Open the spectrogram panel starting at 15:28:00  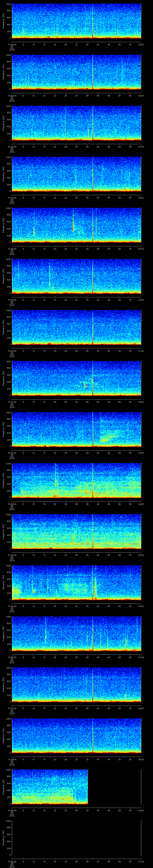76,225
